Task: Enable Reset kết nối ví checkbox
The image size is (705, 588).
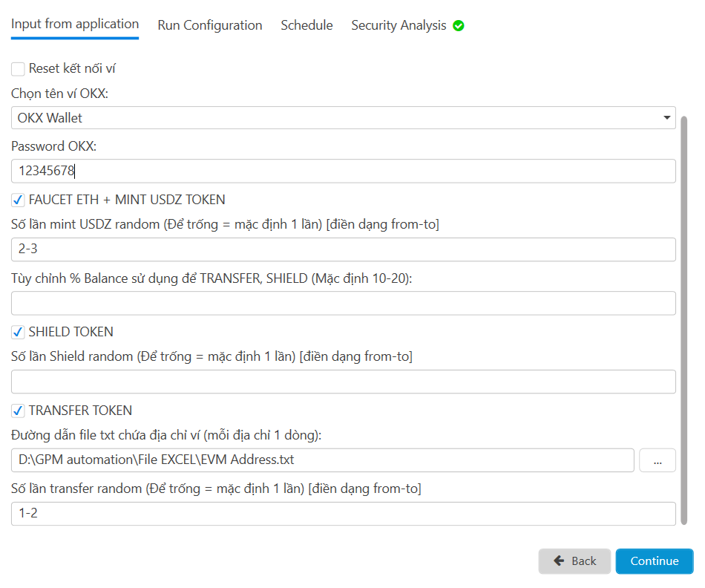Action: tap(18, 69)
